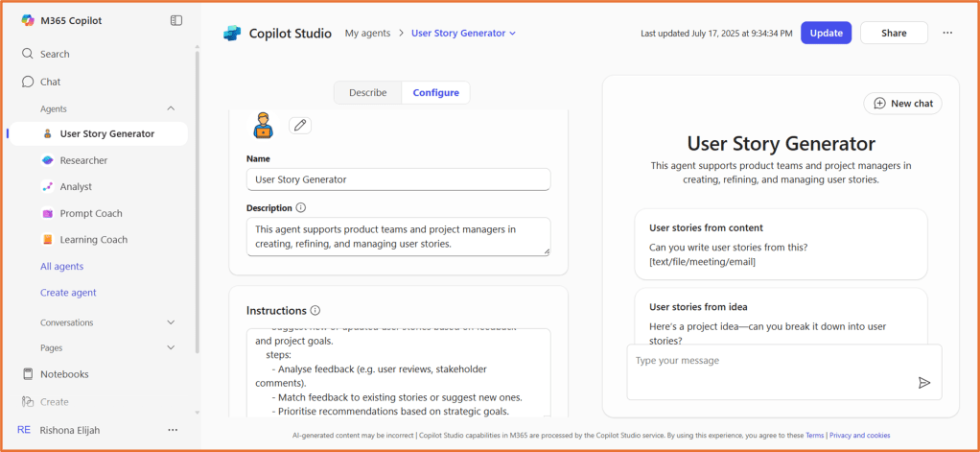
Task: Select the Configure tab
Action: (435, 93)
